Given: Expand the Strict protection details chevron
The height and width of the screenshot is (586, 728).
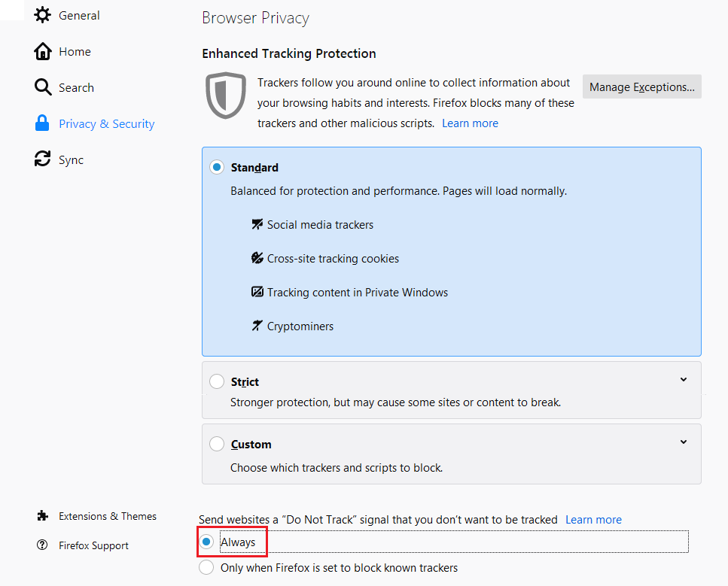Looking at the screenshot, I should click(x=683, y=379).
